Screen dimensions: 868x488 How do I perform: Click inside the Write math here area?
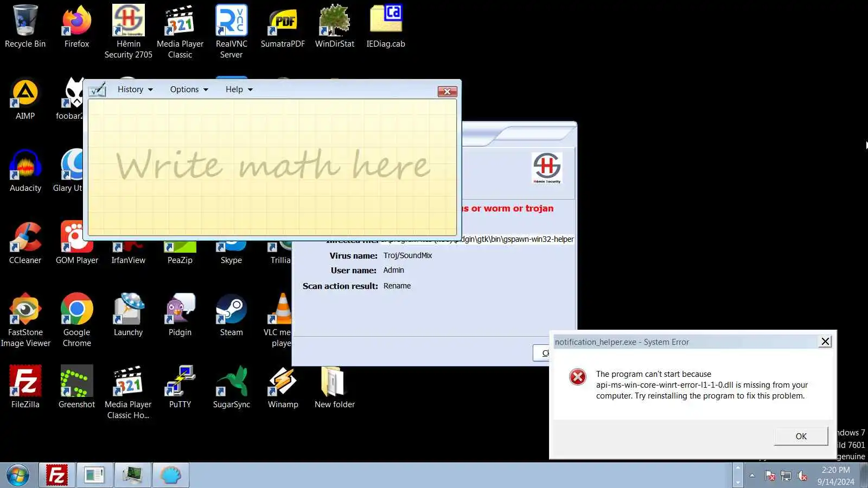(272, 167)
